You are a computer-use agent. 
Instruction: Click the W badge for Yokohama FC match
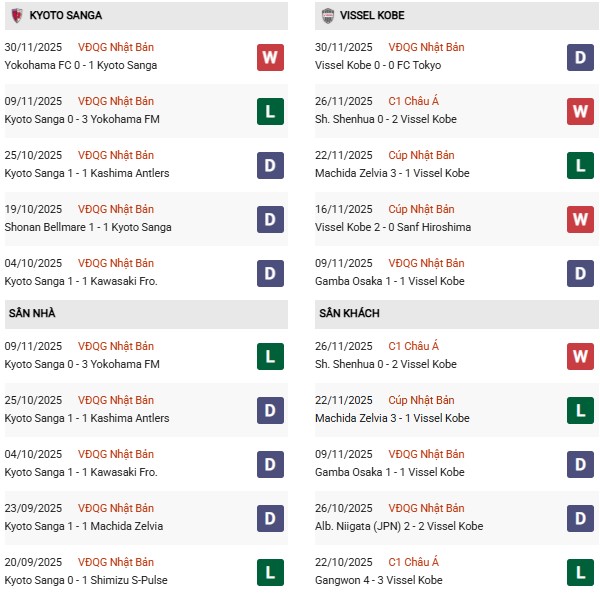[x=270, y=57]
